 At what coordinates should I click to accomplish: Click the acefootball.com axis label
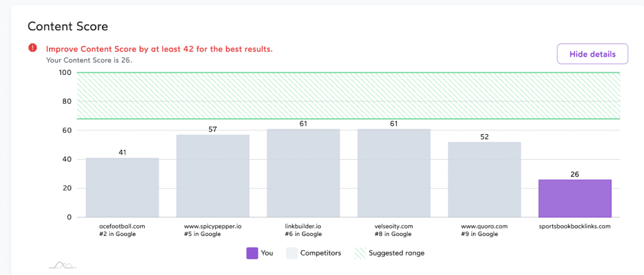pos(123,226)
